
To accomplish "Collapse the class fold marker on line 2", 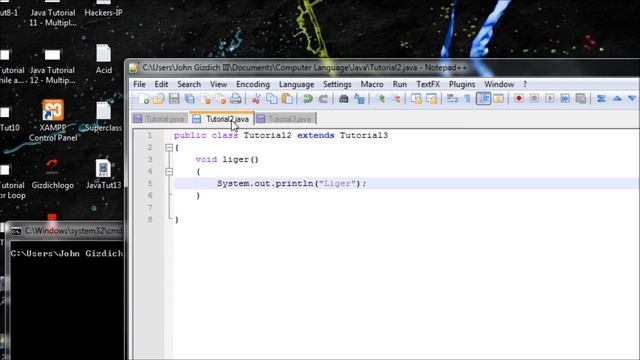I will [169, 148].
